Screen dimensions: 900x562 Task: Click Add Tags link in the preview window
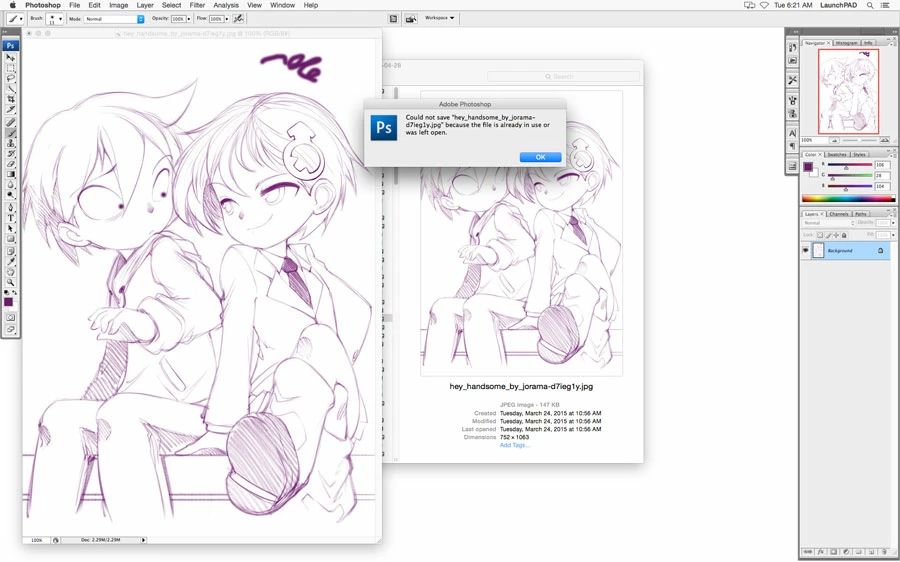(x=514, y=445)
